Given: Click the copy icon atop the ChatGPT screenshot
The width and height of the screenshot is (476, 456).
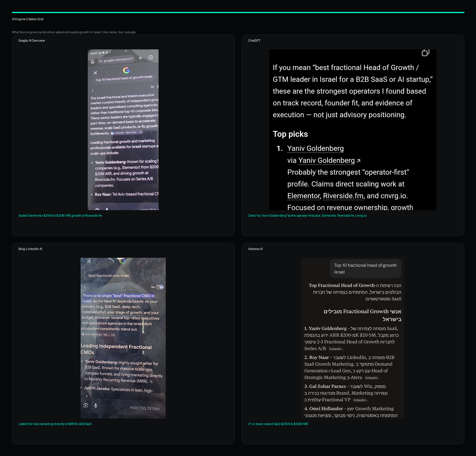Looking at the screenshot, I should point(425,53).
